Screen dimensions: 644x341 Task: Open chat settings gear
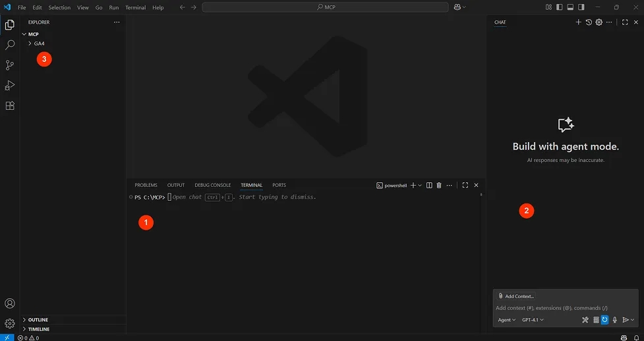(599, 22)
